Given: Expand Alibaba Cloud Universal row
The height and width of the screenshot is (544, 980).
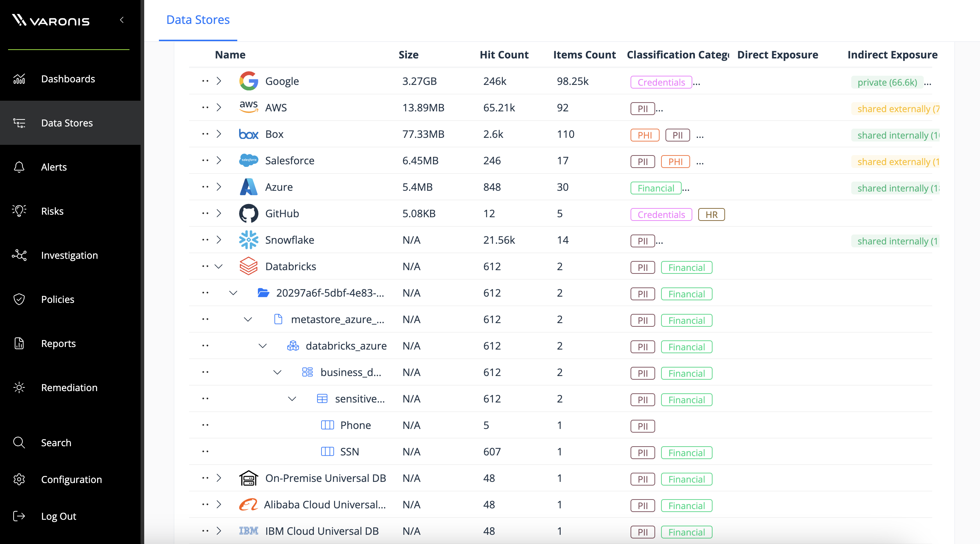Looking at the screenshot, I should click(219, 504).
